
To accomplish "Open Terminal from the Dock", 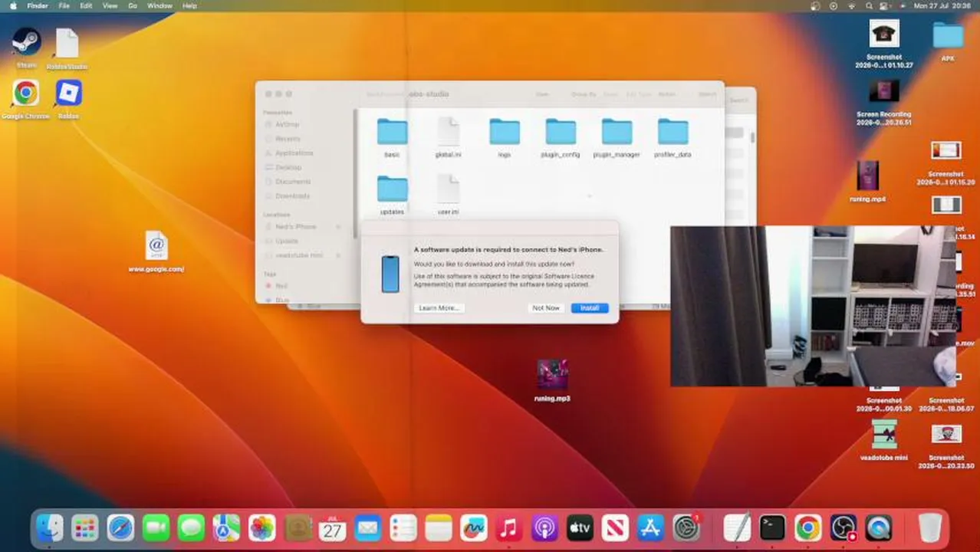I will click(772, 527).
